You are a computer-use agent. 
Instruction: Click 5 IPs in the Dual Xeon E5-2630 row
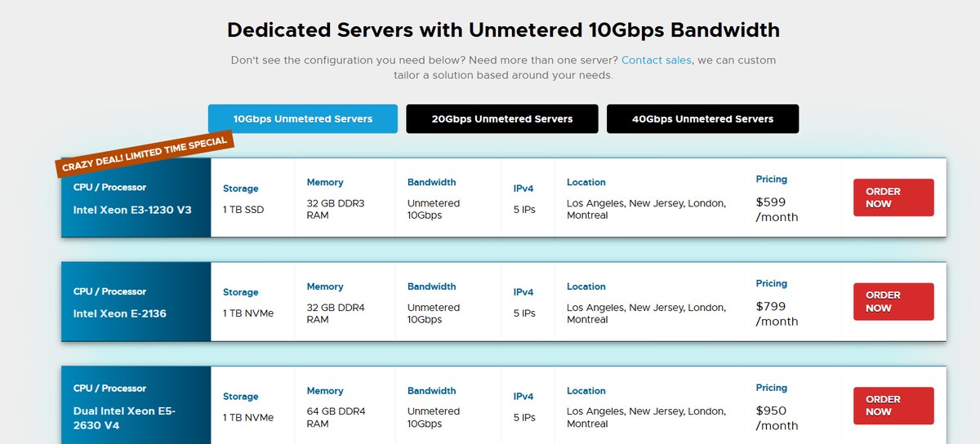tap(524, 418)
